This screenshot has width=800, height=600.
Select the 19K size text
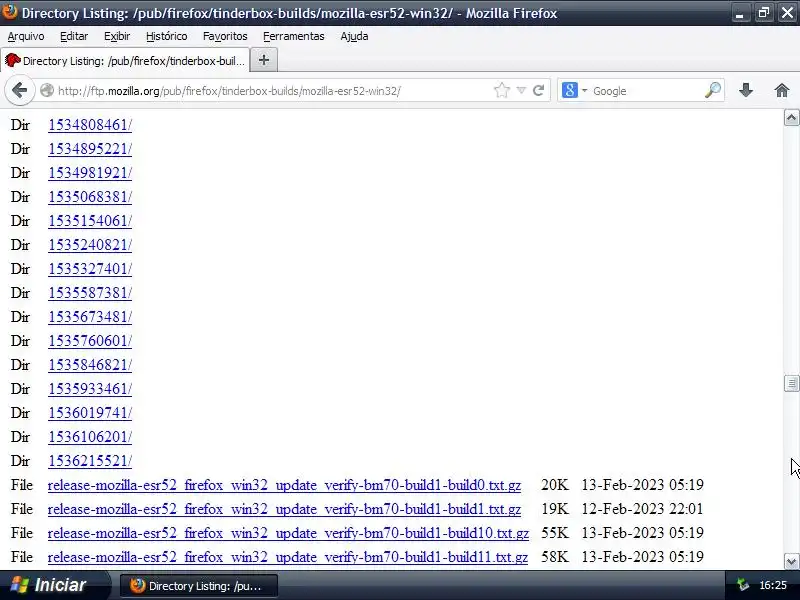pos(555,509)
